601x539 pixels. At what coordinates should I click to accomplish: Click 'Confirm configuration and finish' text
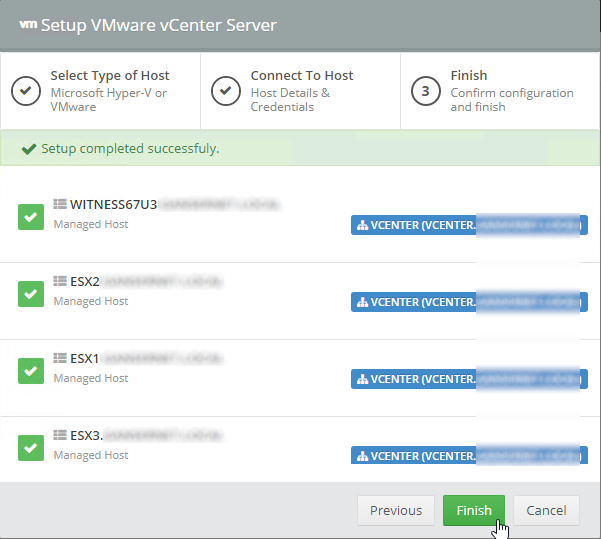click(x=512, y=100)
